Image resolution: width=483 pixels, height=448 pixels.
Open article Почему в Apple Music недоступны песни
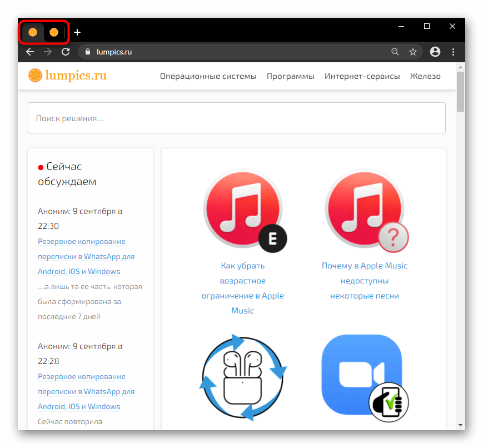pos(365,281)
